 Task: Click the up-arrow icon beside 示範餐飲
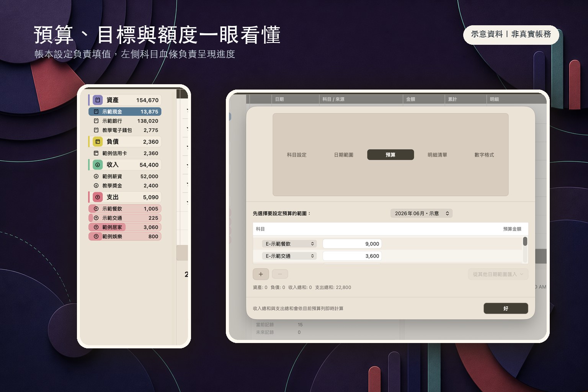pyautogui.click(x=96, y=209)
